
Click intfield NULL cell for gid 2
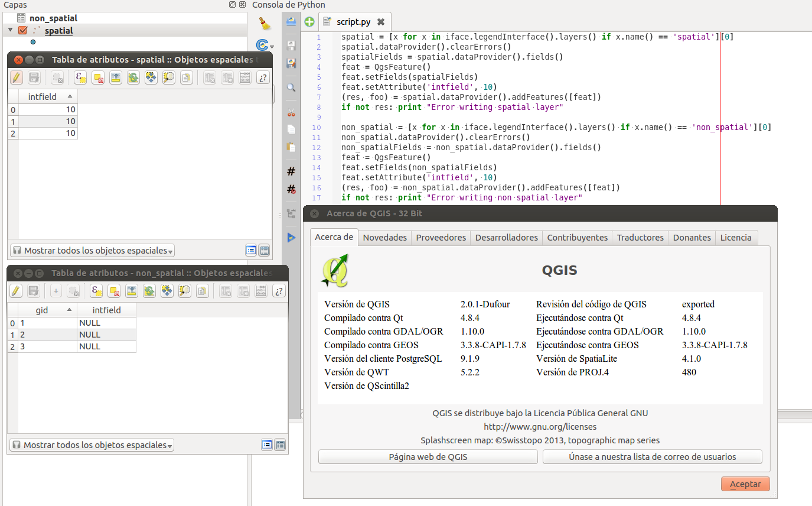pyautogui.click(x=106, y=335)
